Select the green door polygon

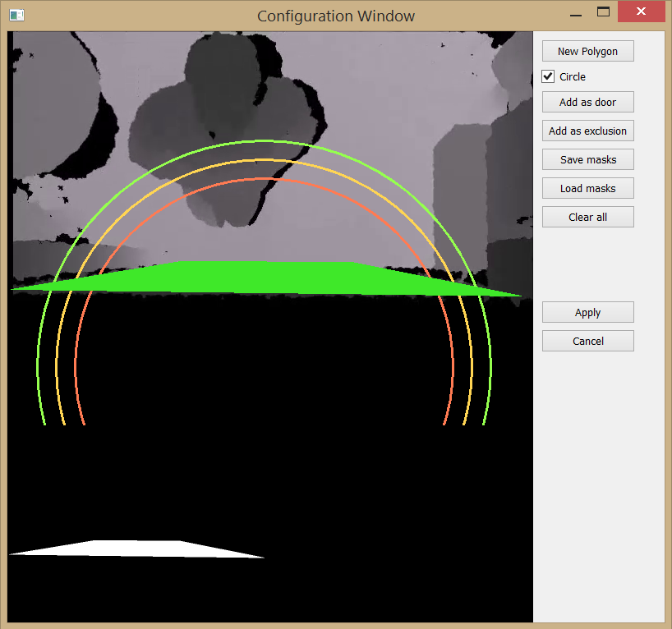(265, 278)
